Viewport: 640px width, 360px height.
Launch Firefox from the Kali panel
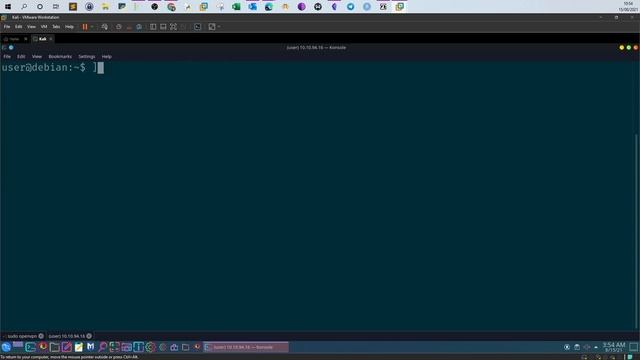43,347
